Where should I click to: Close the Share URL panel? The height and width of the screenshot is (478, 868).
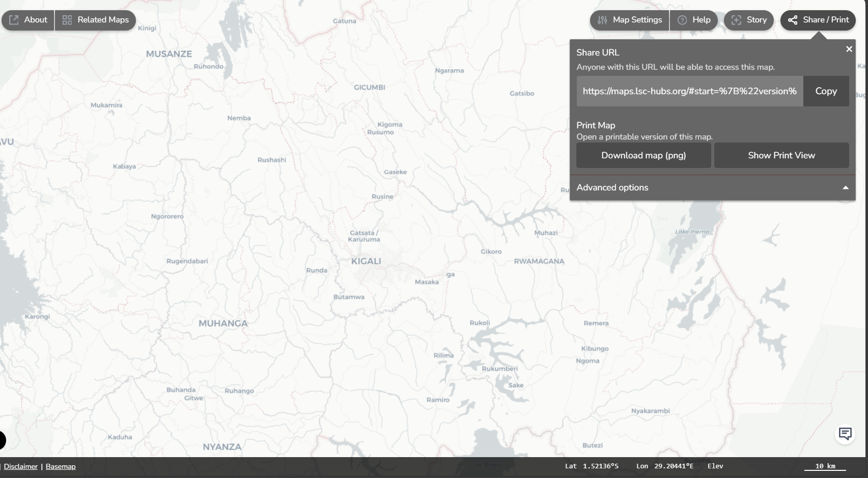pyautogui.click(x=849, y=49)
